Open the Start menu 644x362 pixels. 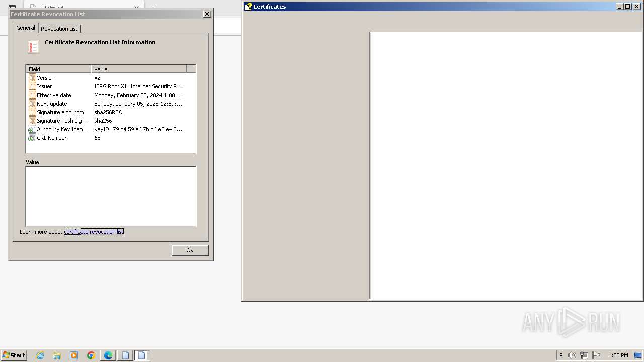pyautogui.click(x=14, y=355)
